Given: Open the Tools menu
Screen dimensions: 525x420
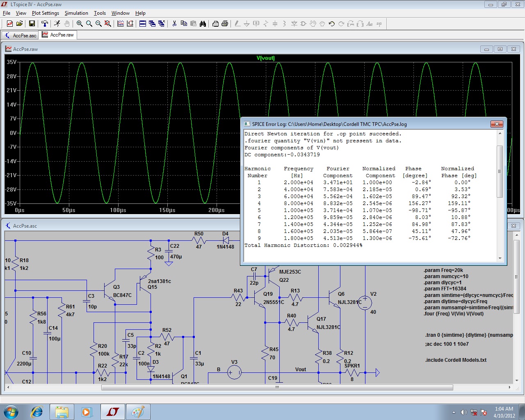Looking at the screenshot, I should (x=100, y=13).
